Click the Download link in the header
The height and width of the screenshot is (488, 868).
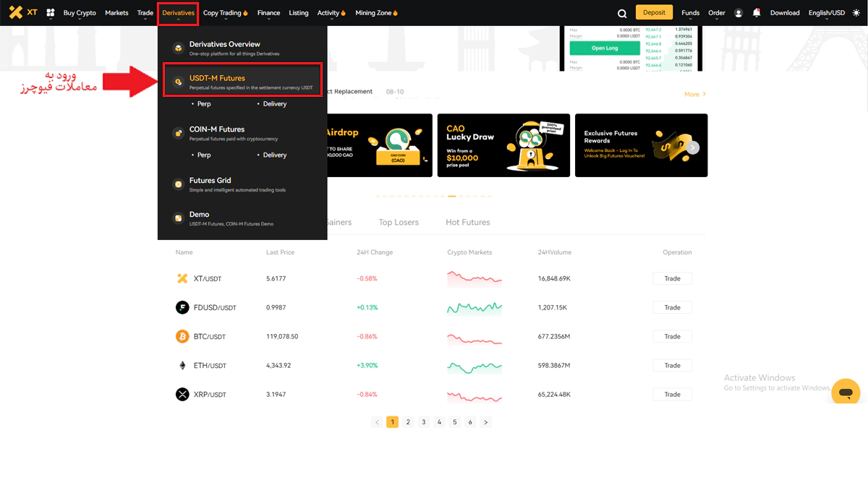tap(785, 13)
